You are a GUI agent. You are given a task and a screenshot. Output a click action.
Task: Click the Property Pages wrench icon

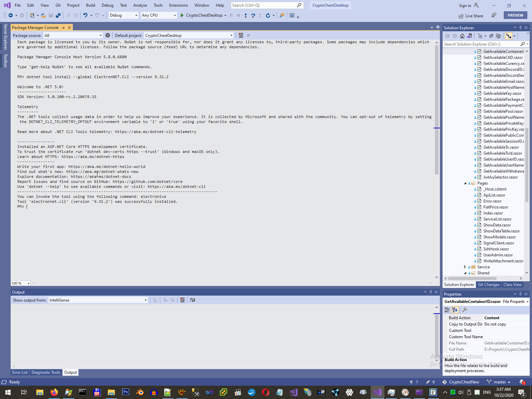[465, 310]
